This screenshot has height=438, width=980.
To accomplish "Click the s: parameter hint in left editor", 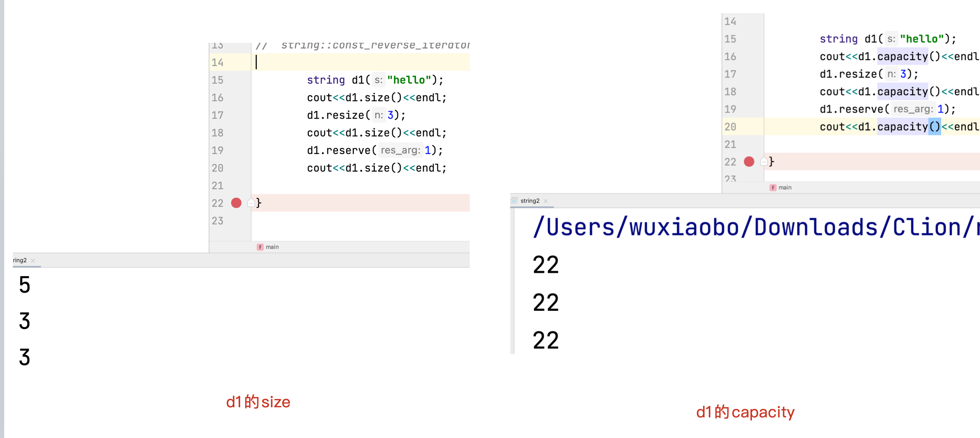I will tap(378, 80).
